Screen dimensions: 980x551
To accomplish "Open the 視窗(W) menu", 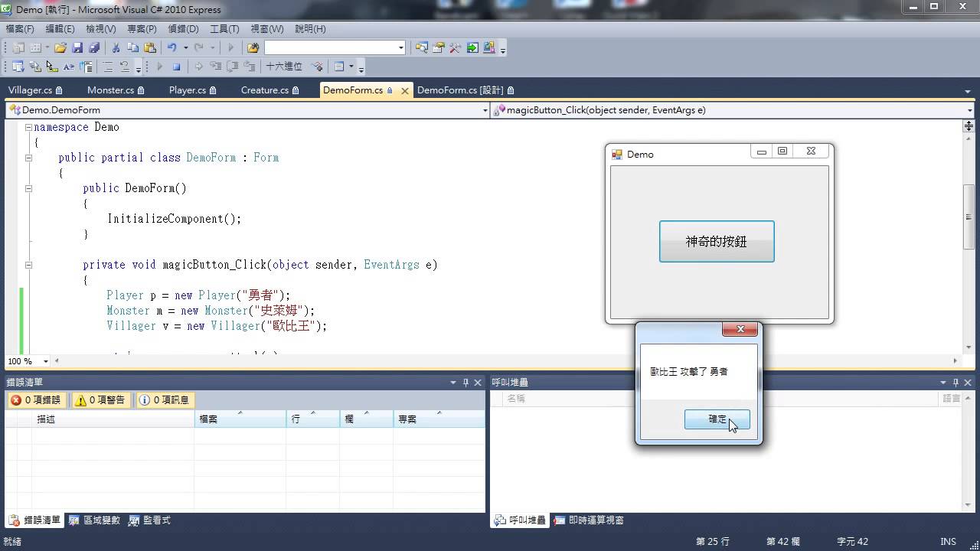I will 267,28.
